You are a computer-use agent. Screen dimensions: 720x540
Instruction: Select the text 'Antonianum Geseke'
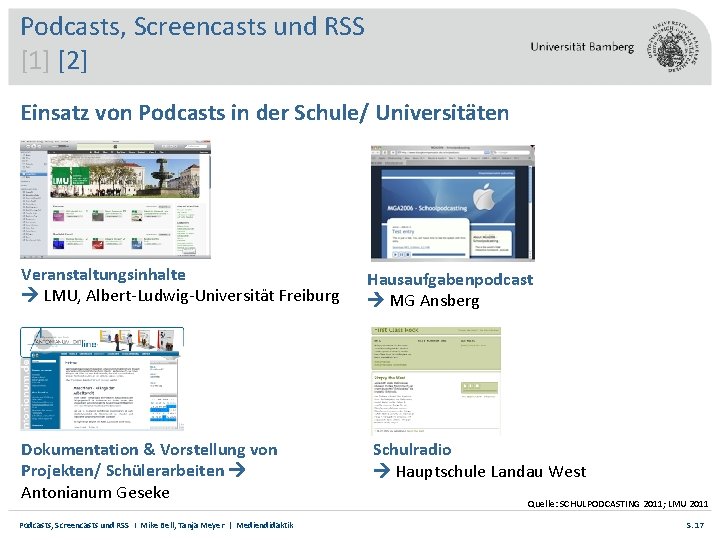click(x=96, y=493)
